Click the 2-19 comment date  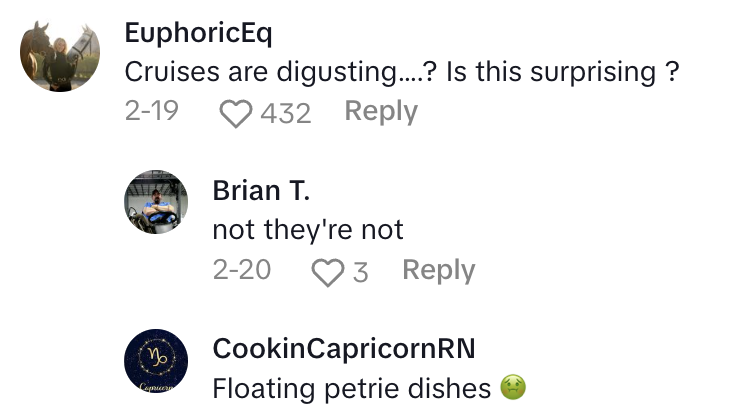(152, 112)
